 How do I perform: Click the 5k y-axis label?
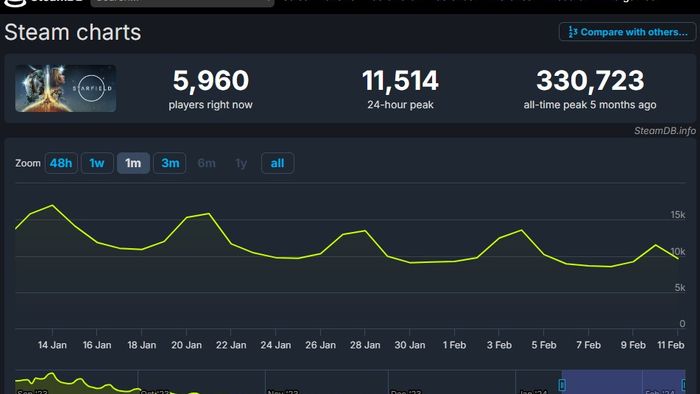pos(680,287)
